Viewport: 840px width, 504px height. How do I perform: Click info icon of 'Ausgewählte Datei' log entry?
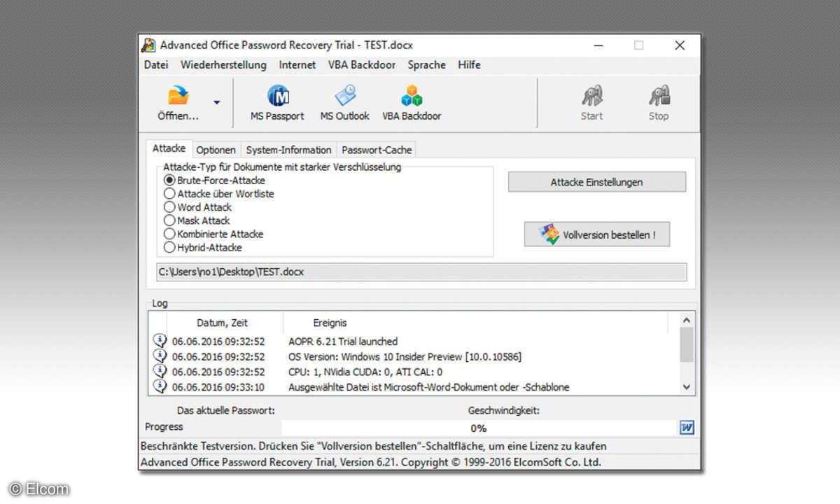tap(160, 386)
